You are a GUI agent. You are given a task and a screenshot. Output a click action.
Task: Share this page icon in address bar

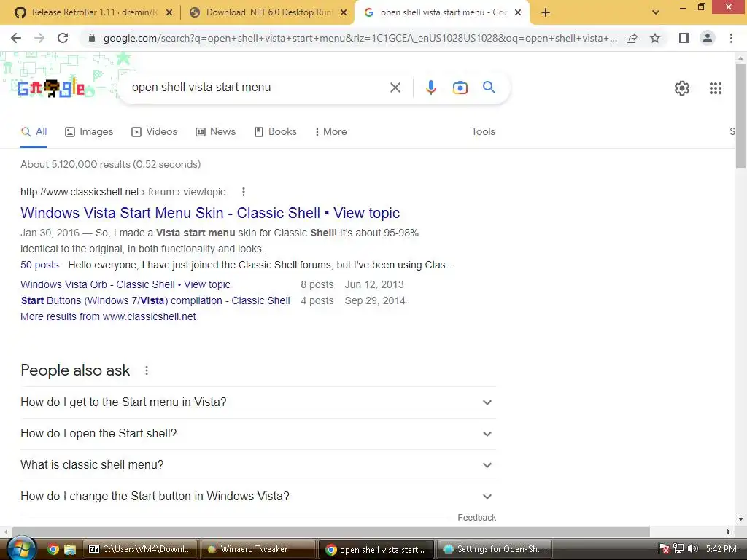[x=632, y=38]
